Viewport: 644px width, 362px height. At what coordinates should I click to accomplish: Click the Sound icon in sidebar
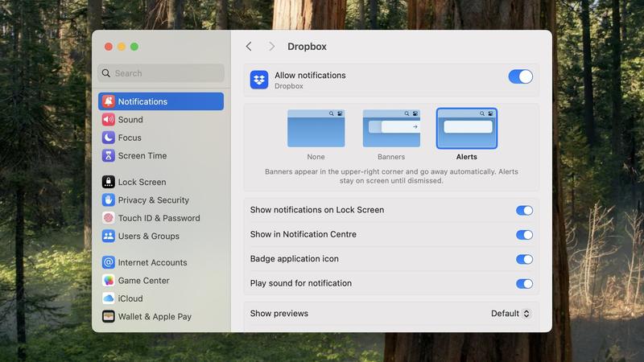108,120
